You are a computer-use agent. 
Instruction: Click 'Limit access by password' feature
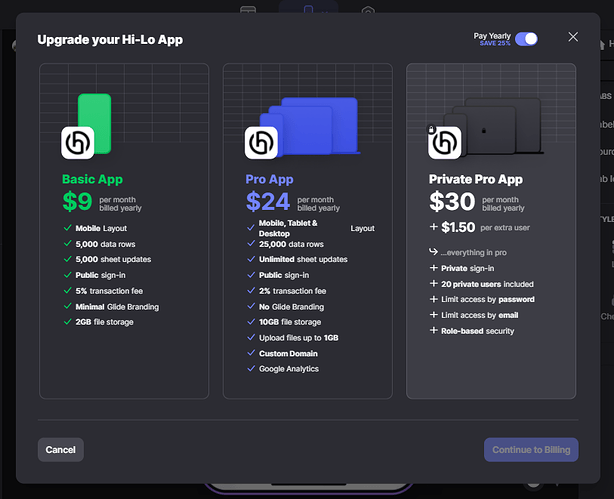(488, 299)
